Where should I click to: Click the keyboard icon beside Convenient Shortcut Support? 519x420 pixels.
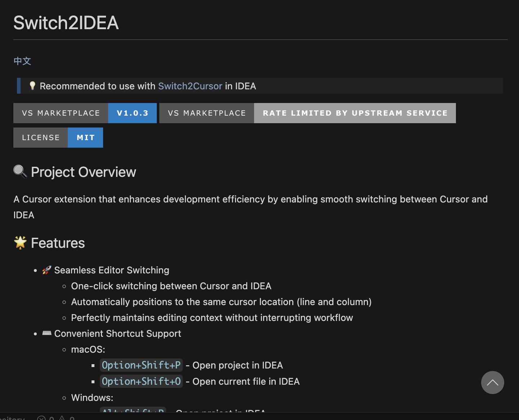(46, 333)
